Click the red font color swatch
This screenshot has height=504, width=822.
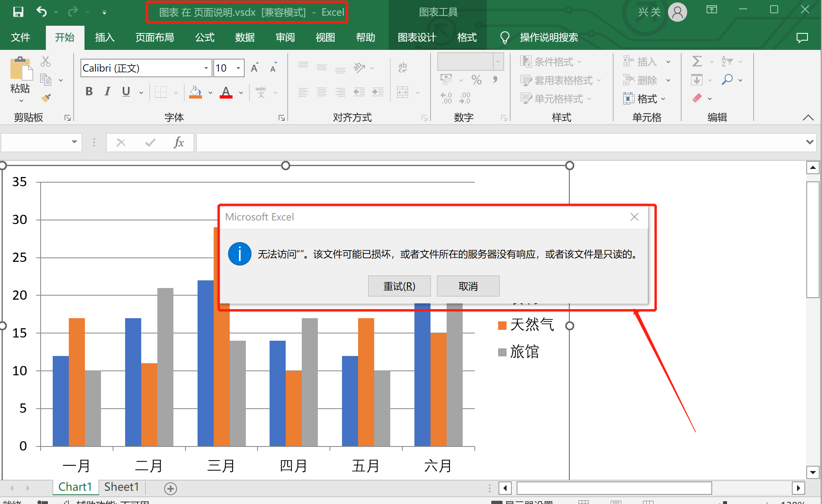point(226,93)
